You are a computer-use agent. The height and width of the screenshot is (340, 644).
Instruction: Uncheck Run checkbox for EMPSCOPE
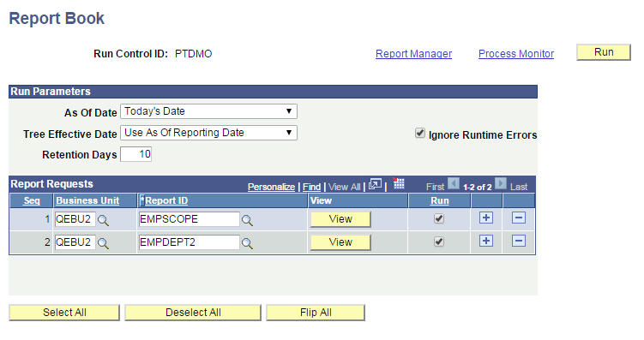439,218
